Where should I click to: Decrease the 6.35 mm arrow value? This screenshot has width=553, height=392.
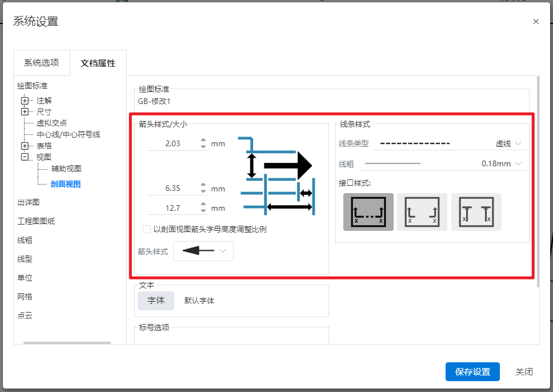[203, 192]
